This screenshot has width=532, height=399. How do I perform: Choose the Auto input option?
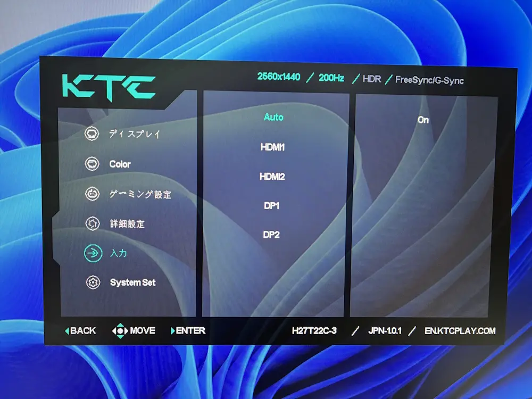pos(273,117)
